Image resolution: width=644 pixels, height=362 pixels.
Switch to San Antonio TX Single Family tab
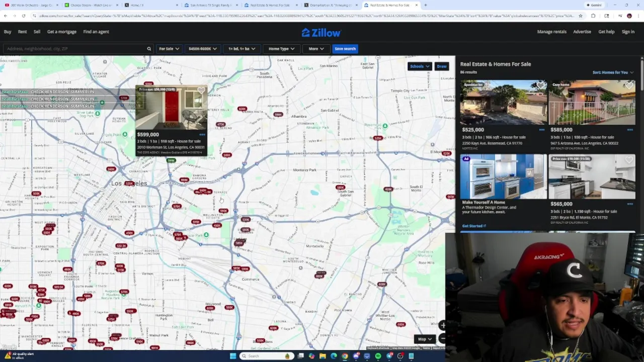pyautogui.click(x=210, y=5)
